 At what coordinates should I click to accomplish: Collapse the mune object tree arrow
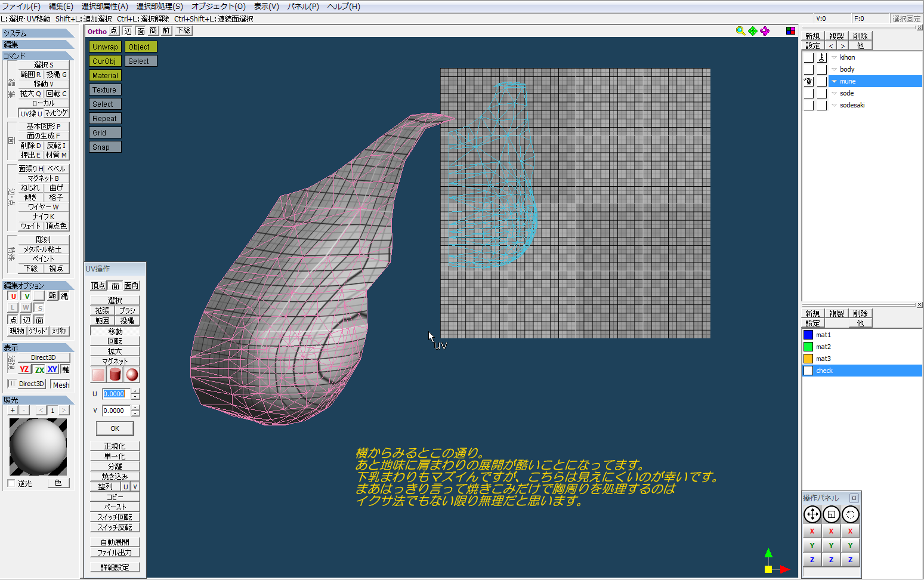tap(834, 82)
